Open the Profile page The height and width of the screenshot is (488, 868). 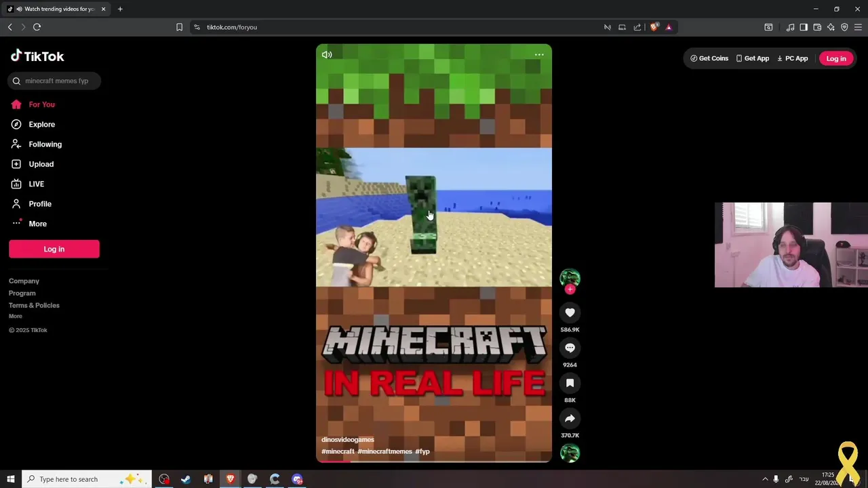pos(39,204)
